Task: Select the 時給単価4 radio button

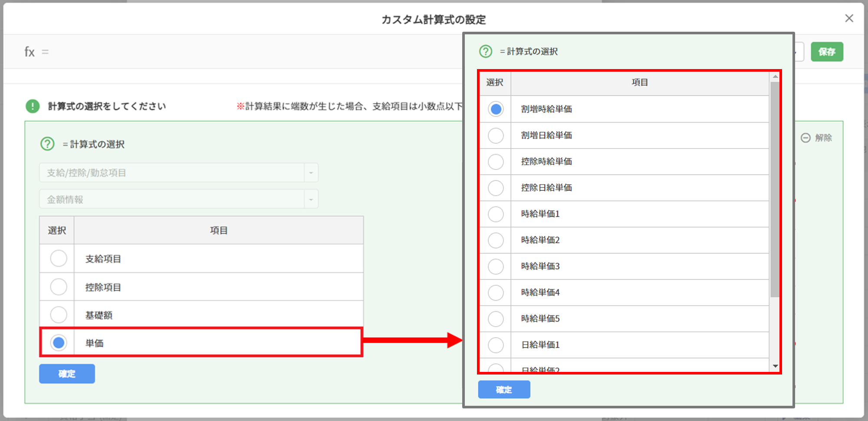Action: click(496, 292)
